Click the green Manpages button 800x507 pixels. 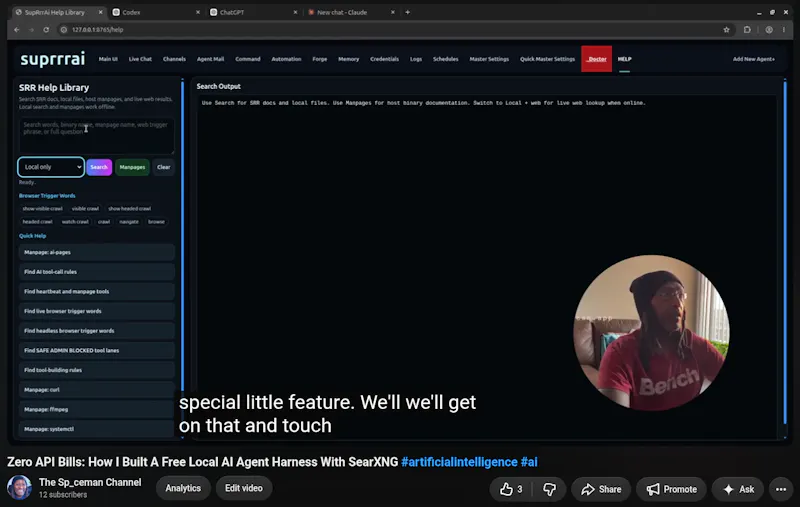pyautogui.click(x=132, y=167)
